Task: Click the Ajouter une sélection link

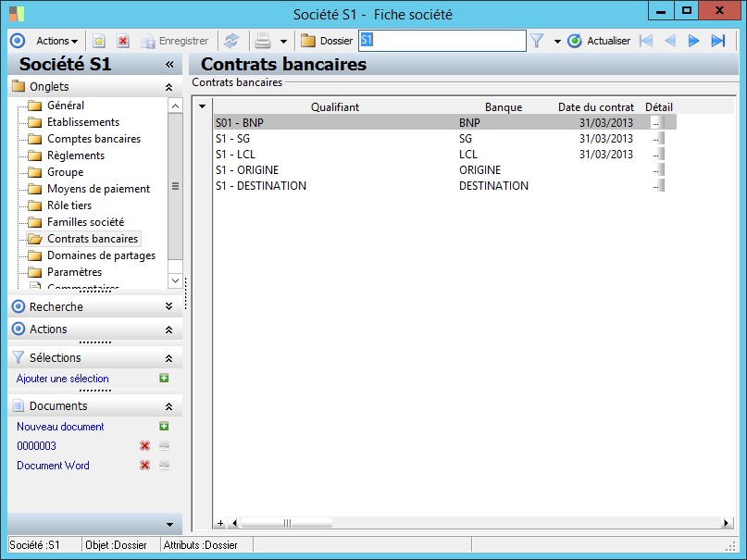Action: tap(63, 379)
